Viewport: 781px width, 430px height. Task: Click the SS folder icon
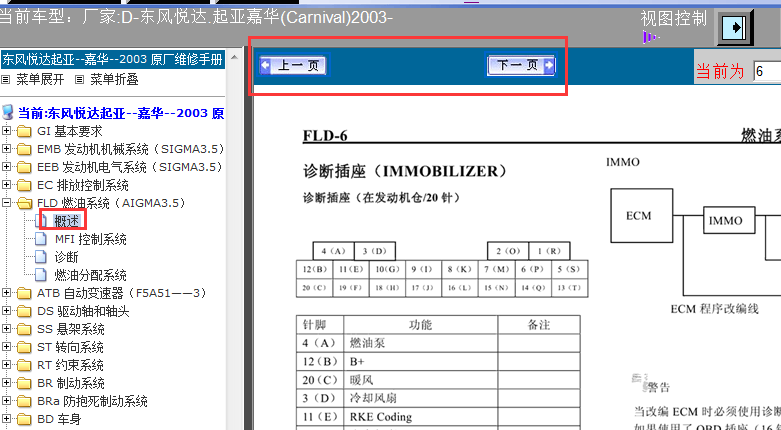23,329
